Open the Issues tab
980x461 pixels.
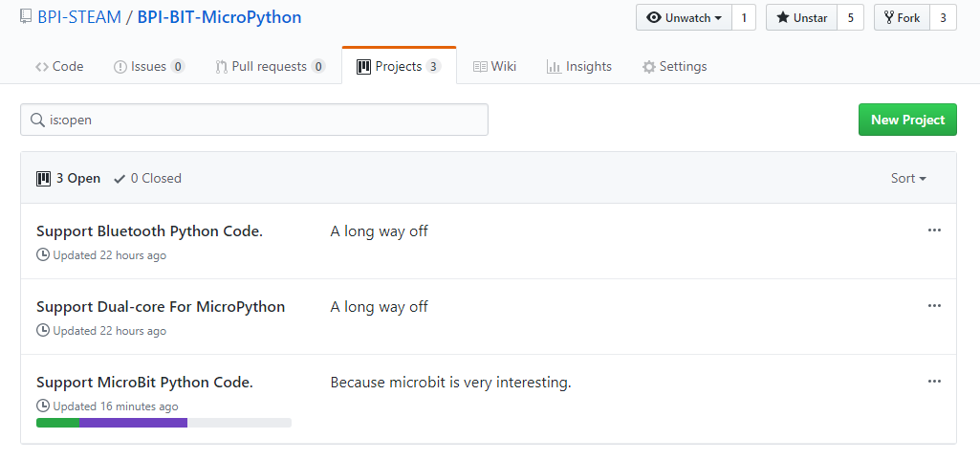click(x=148, y=66)
